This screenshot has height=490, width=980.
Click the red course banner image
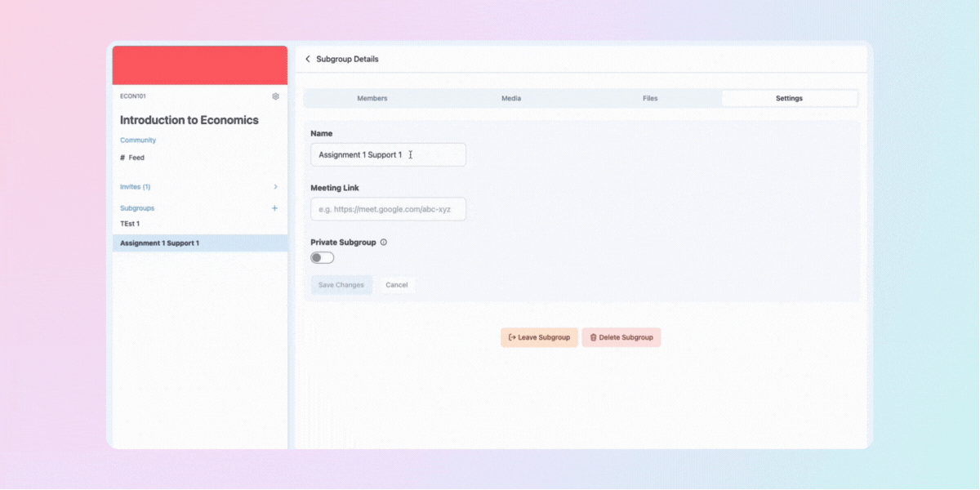tap(200, 65)
